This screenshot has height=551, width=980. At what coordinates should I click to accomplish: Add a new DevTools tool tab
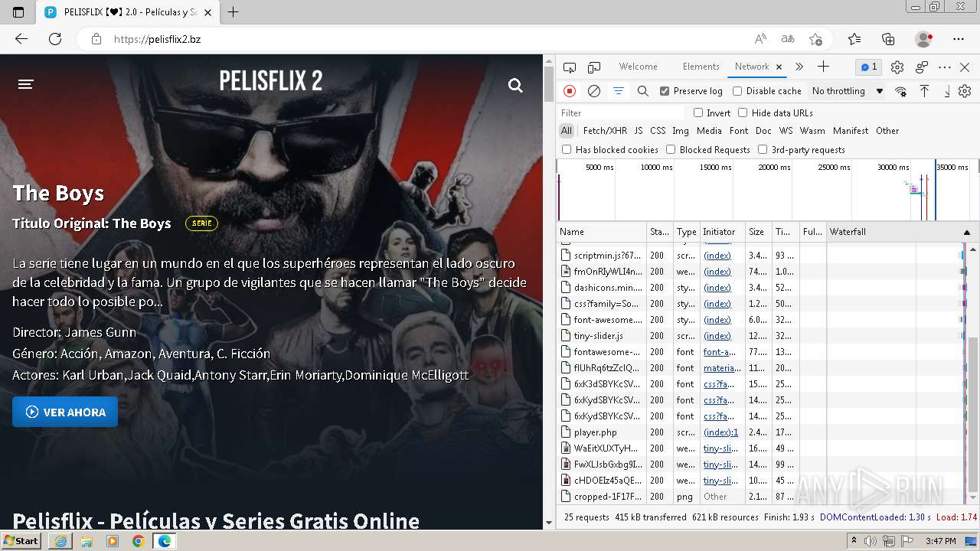[x=823, y=67]
